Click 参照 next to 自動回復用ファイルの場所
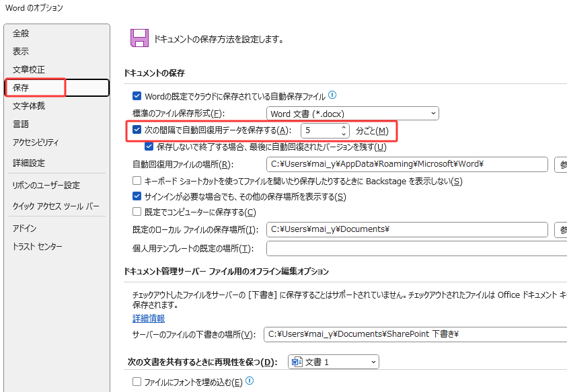Viewport: 567px width, 392px height. (561, 163)
